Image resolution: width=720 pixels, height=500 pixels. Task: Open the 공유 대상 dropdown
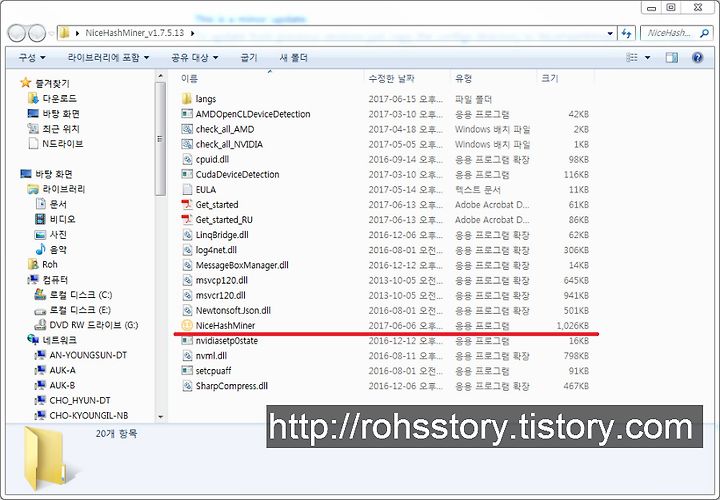pyautogui.click(x=195, y=57)
